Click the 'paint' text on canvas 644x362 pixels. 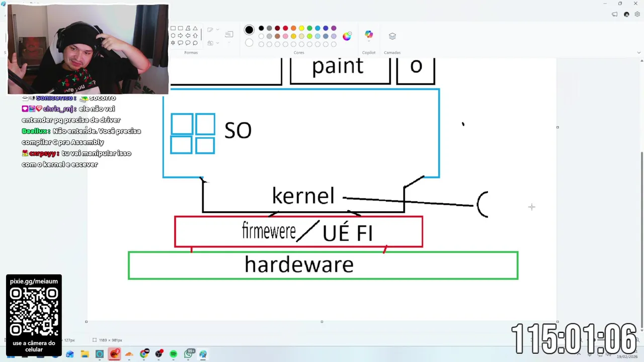338,67
